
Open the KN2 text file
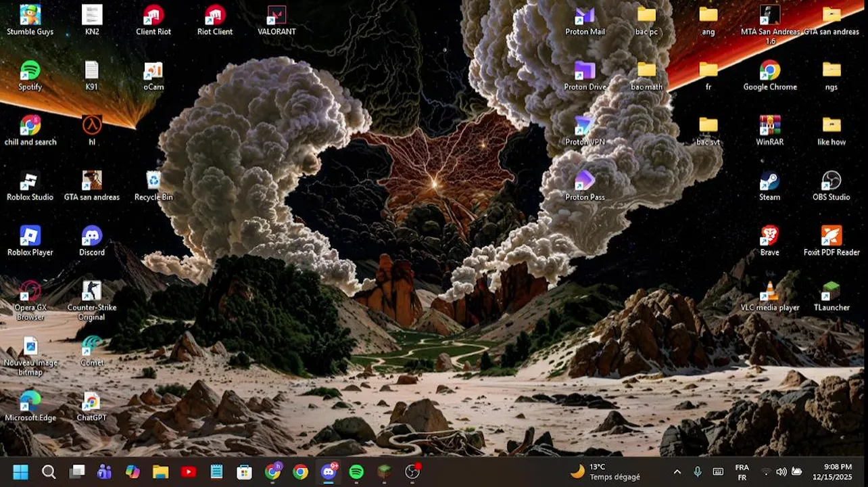pyautogui.click(x=92, y=20)
